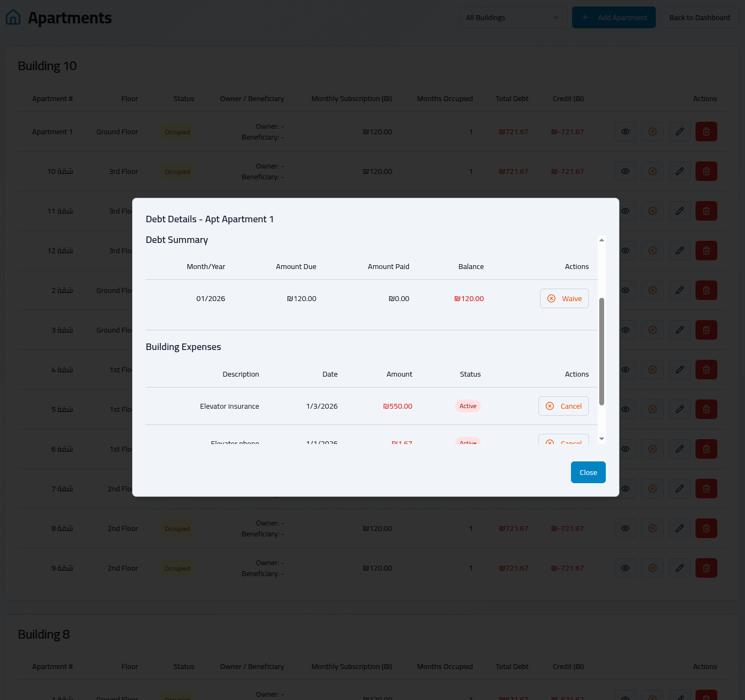The image size is (745, 700).
Task: Click the edit pencil icon for شقة 9
Action: [x=679, y=568]
